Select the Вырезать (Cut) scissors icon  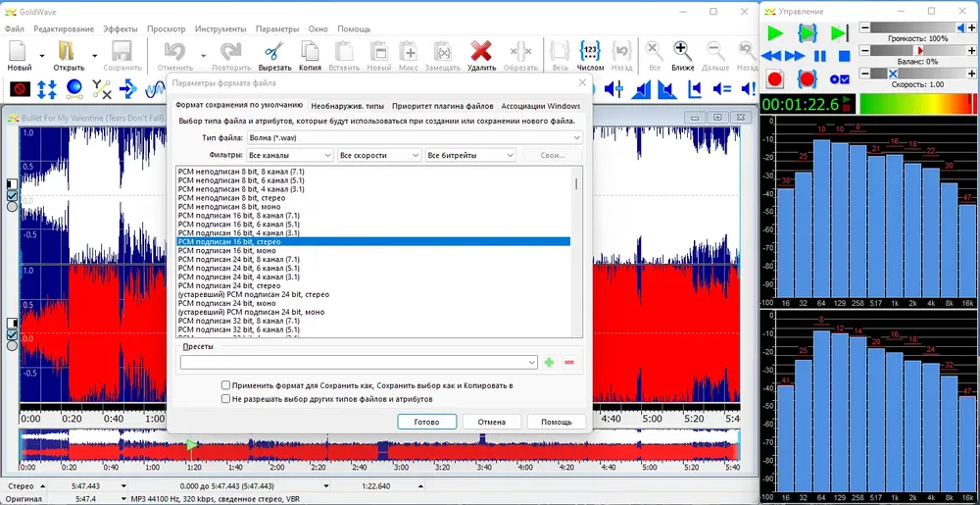pyautogui.click(x=274, y=52)
